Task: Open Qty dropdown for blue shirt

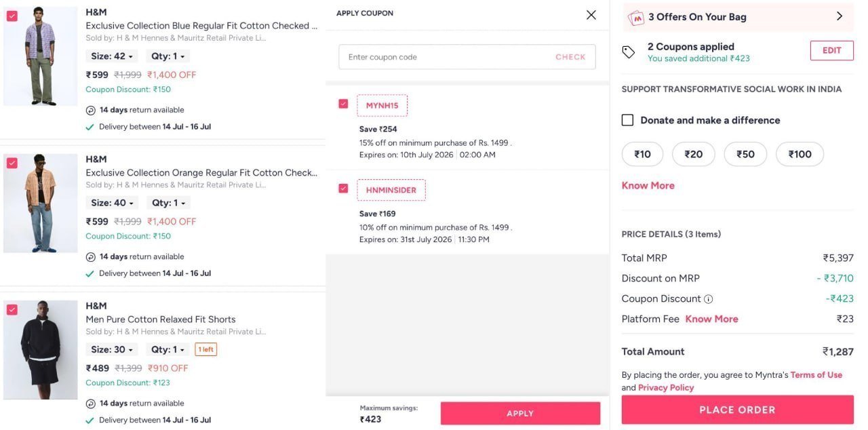Action: 169,56
